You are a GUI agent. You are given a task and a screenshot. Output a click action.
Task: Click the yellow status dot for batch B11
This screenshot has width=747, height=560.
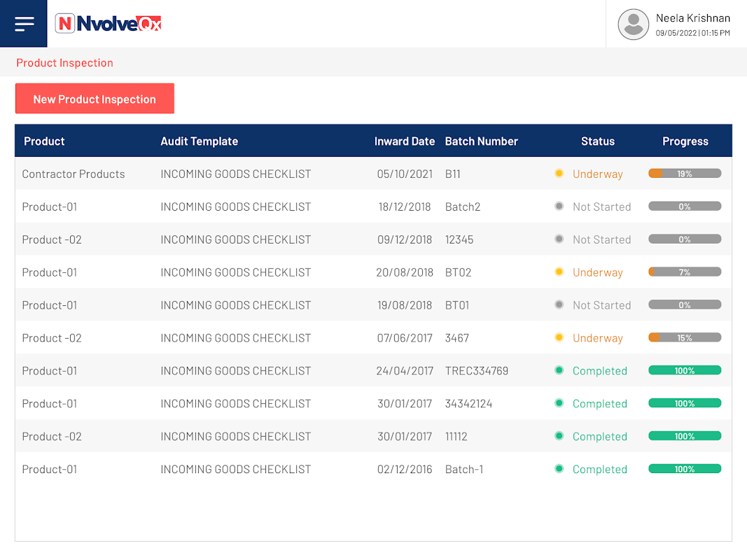point(559,174)
